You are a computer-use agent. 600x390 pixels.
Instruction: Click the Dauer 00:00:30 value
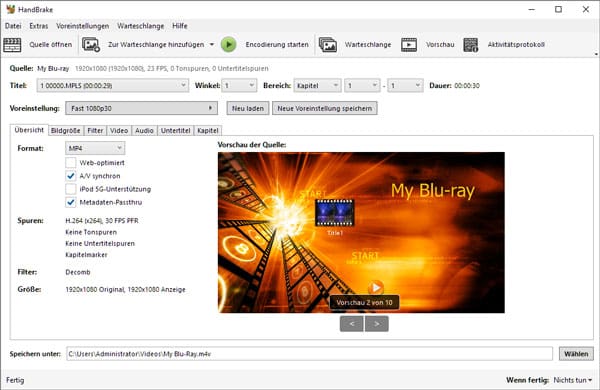click(467, 86)
